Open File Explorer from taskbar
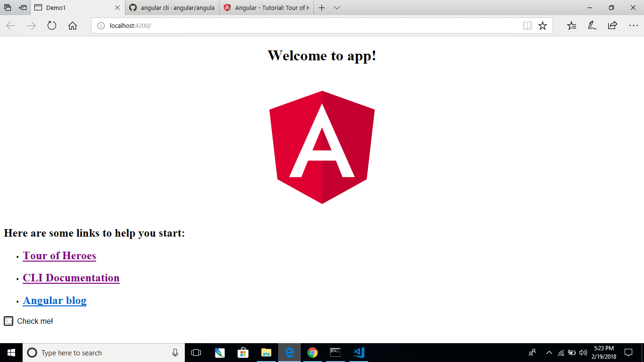This screenshot has width=644, height=362. coord(266,353)
